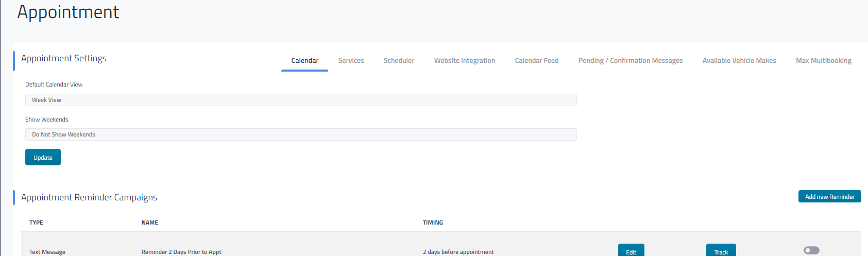Click the Appointment page title
This screenshot has height=256, width=868.
[68, 12]
